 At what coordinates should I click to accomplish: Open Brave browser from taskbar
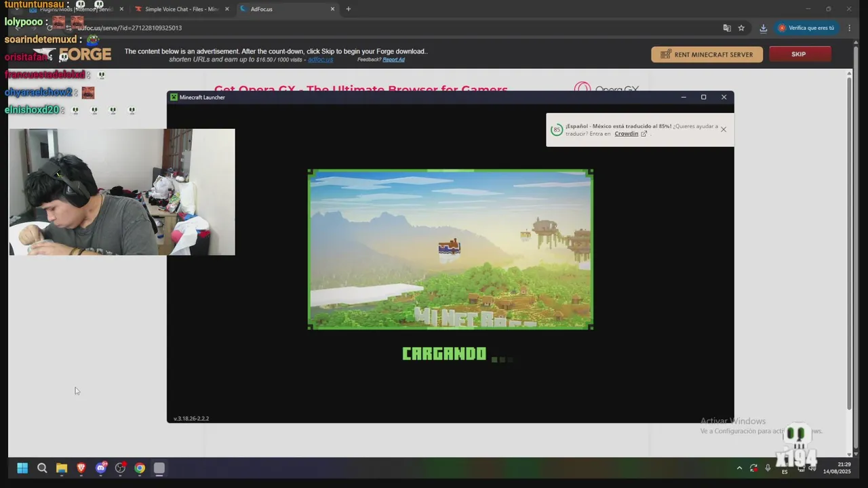click(x=81, y=468)
